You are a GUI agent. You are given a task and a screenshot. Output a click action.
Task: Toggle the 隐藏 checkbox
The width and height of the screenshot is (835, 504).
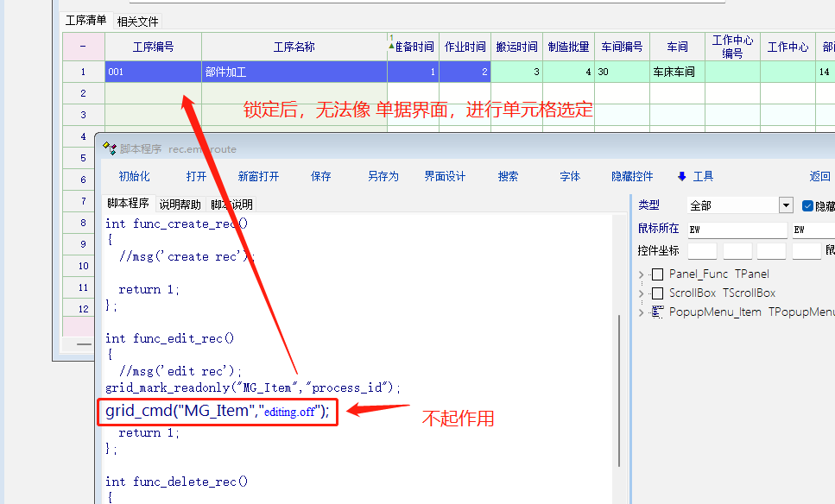pyautogui.click(x=808, y=205)
